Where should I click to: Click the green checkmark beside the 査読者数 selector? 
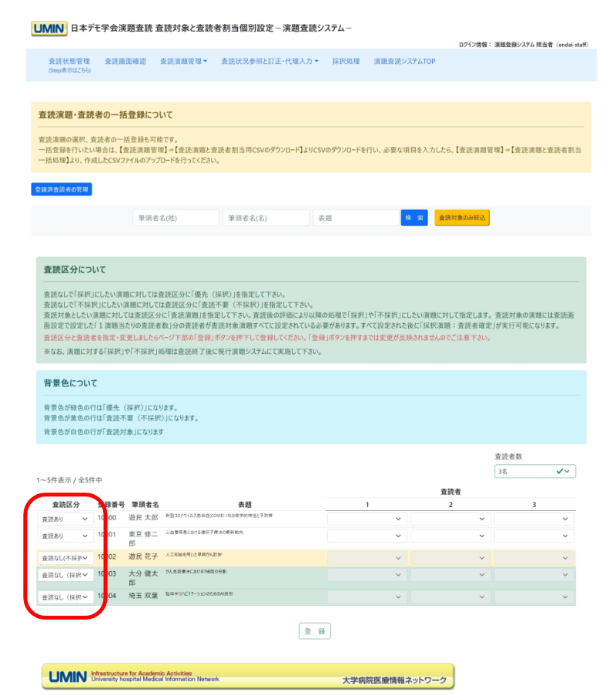tap(561, 470)
